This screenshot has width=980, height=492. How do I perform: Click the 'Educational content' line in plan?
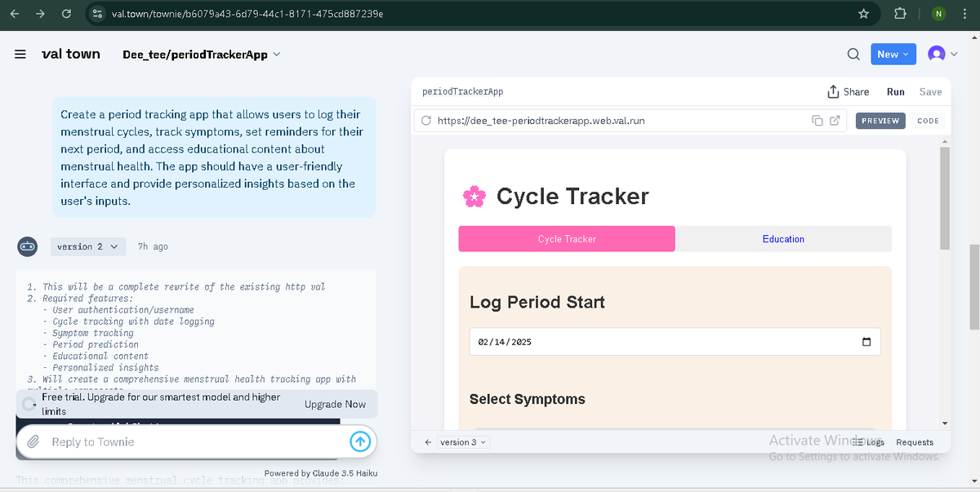[100, 356]
